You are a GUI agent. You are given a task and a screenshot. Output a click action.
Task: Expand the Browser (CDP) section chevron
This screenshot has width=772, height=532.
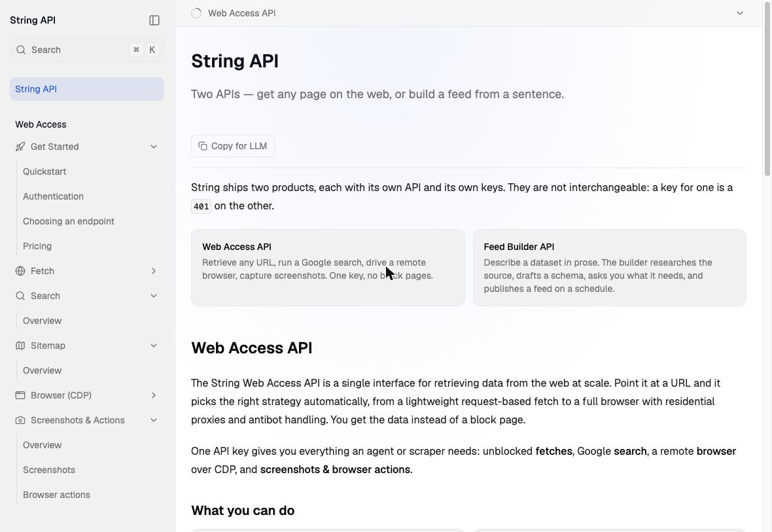154,395
